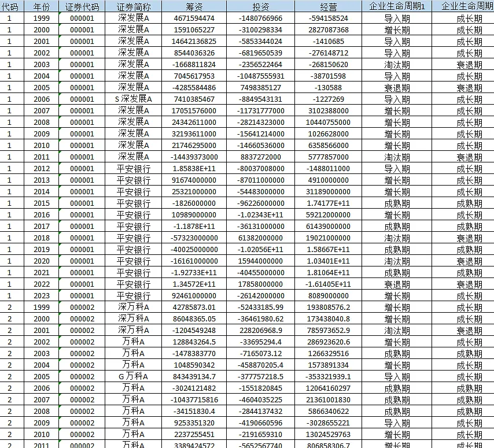This screenshot has height=448, width=494.
Task: Click cell with value -594158524
Action: click(329, 18)
